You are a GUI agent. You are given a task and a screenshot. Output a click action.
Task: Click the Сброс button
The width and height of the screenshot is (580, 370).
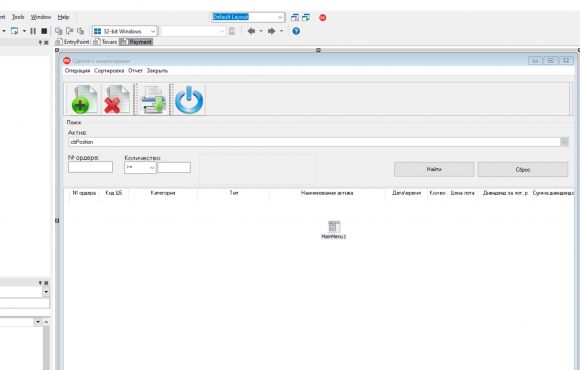pyautogui.click(x=523, y=169)
